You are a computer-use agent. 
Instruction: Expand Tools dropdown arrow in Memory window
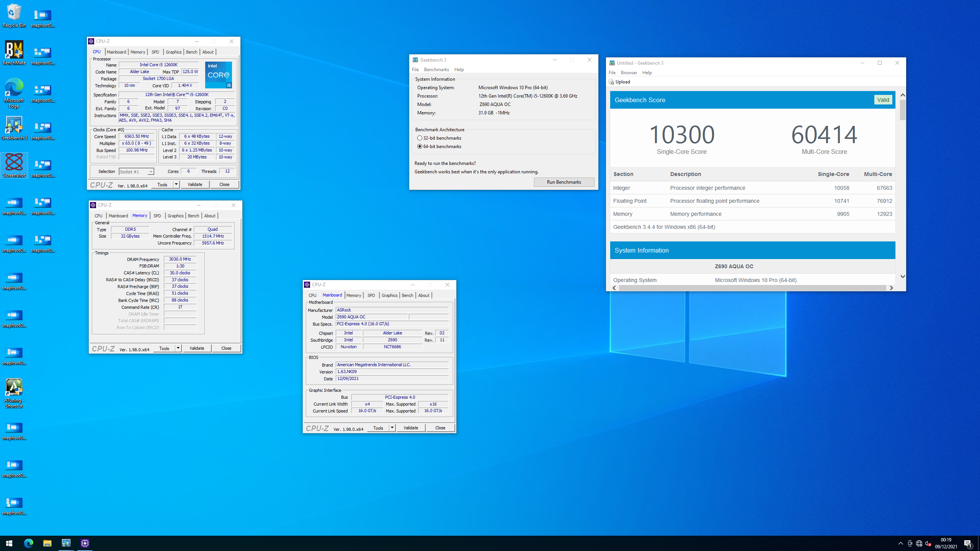[178, 348]
